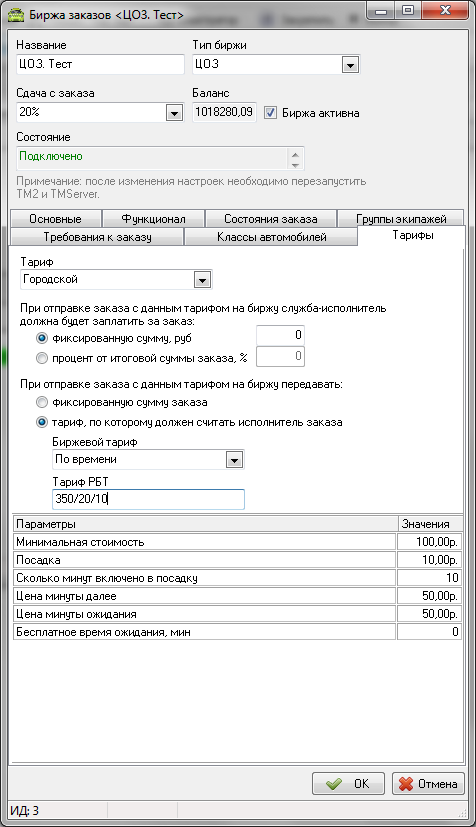Image resolution: width=476 pixels, height=827 pixels.
Task: Click the Состояние scroll down arrow
Action: 295,165
